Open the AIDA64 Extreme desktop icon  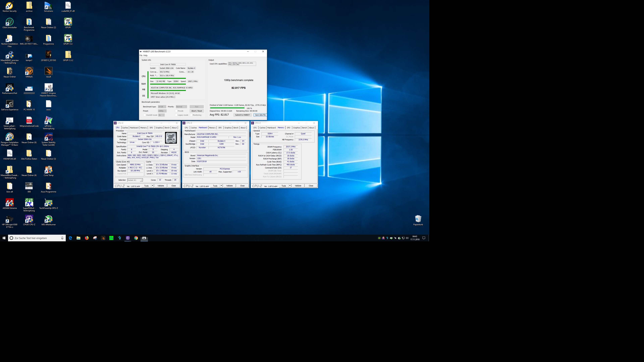pos(10,204)
